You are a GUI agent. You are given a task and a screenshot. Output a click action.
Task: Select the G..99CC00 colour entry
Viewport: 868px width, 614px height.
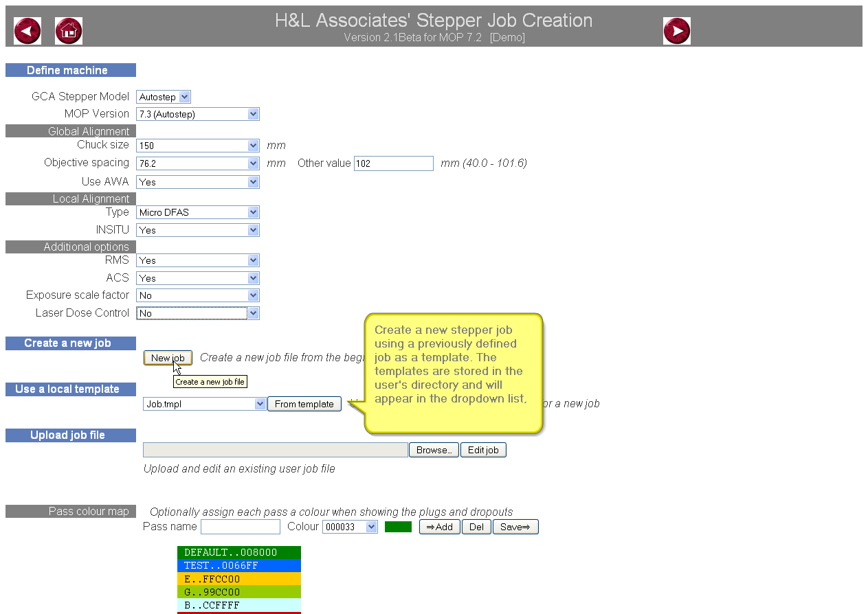239,591
